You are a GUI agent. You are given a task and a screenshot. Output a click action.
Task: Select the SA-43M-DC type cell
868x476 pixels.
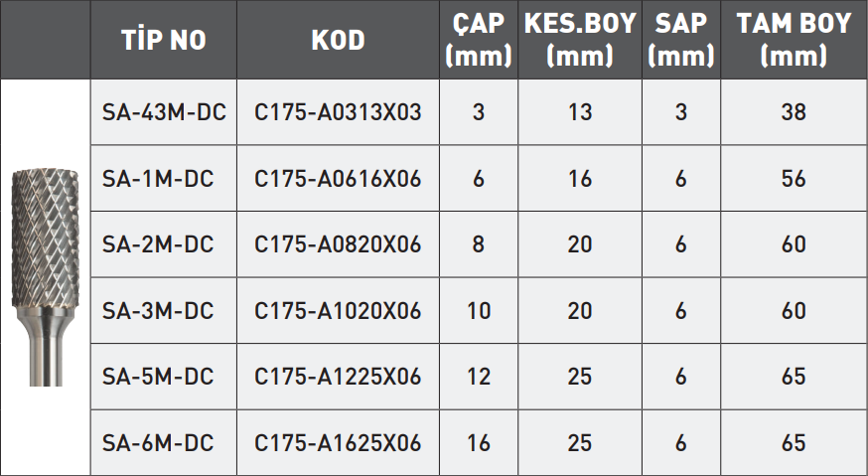point(164,112)
